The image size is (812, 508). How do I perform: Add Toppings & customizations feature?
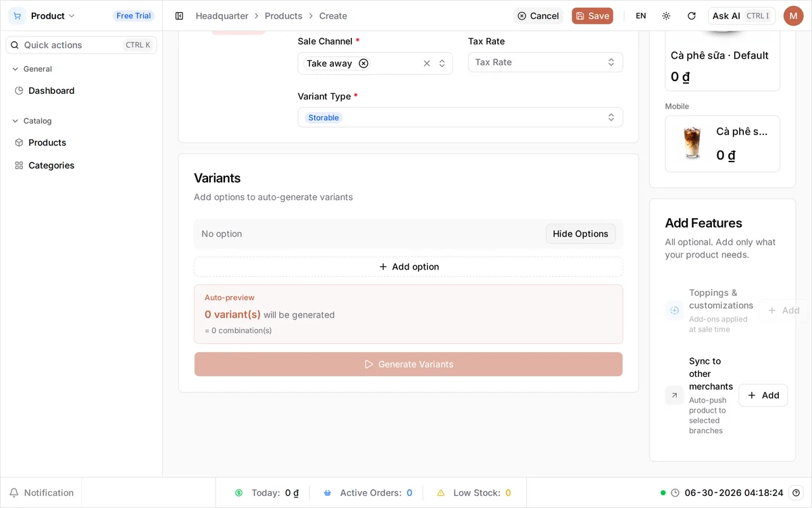pos(783,311)
